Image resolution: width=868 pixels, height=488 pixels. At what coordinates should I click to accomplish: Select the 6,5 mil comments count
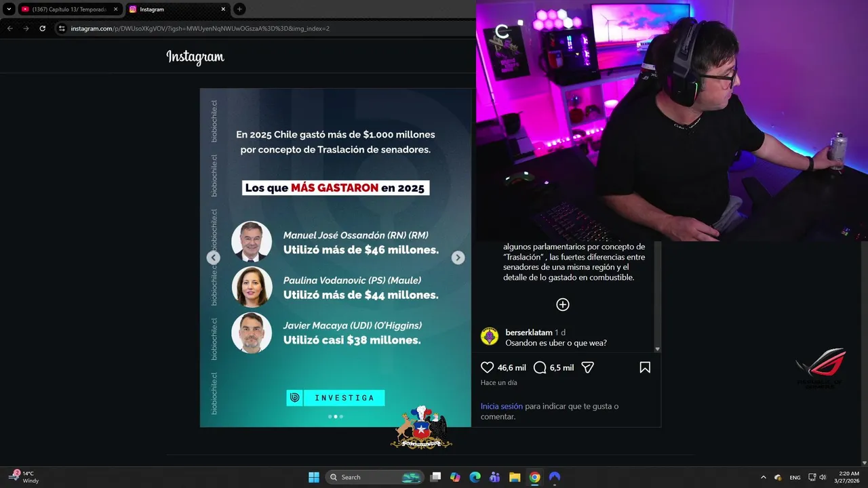click(562, 368)
